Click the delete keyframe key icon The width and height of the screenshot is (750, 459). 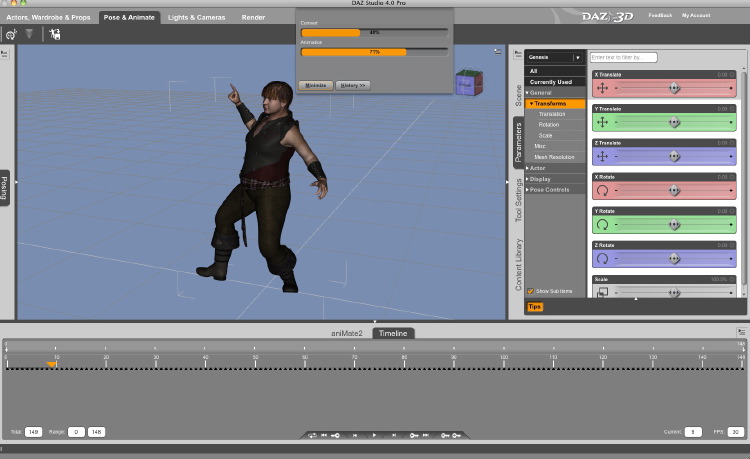click(457, 435)
